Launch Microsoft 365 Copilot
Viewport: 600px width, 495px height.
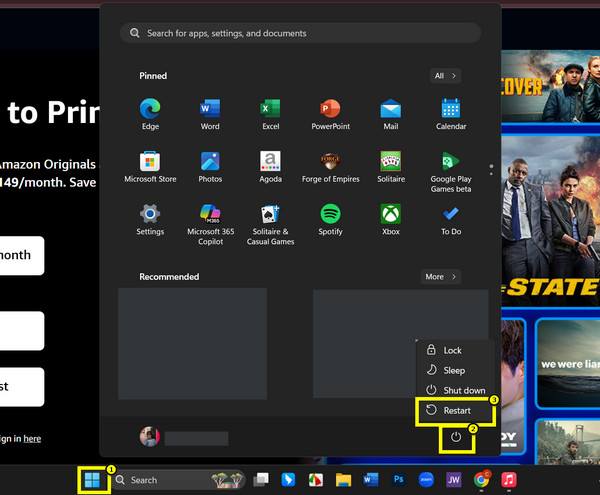tap(210, 224)
